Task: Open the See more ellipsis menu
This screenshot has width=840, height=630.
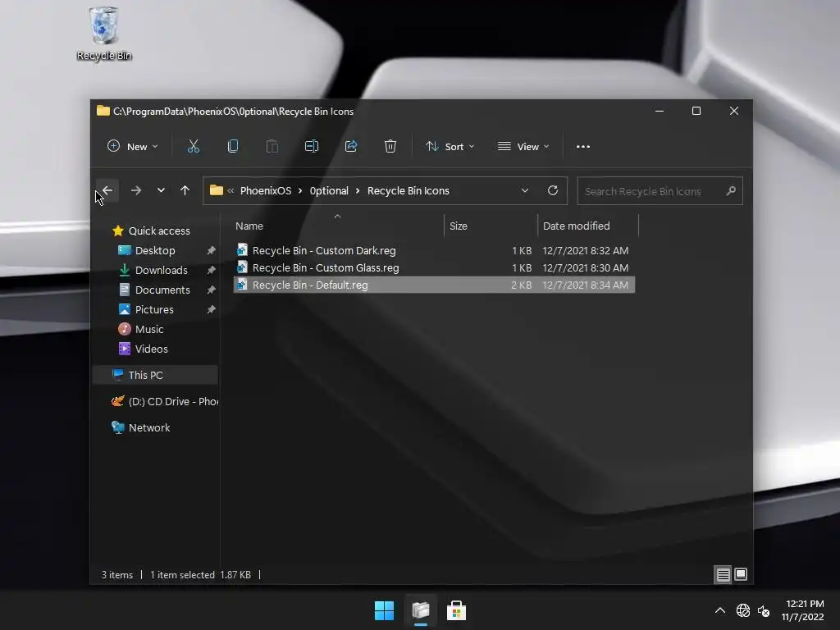Action: 583,146
